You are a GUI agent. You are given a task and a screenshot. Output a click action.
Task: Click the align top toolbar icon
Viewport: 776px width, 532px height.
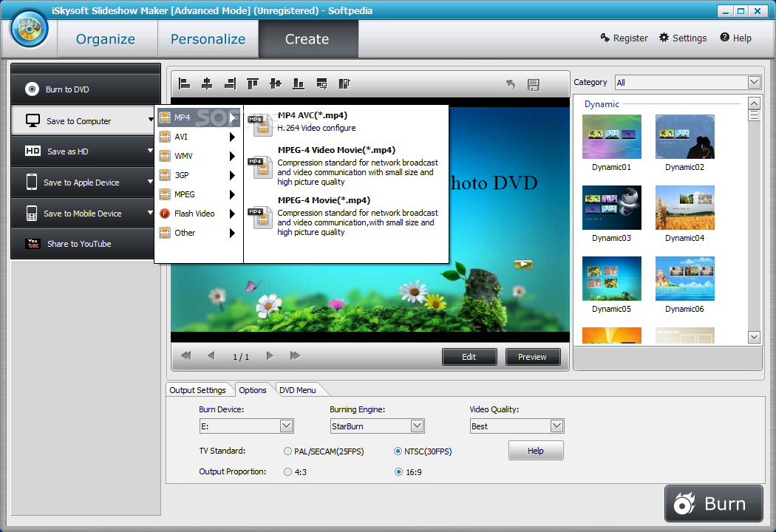coord(253,84)
